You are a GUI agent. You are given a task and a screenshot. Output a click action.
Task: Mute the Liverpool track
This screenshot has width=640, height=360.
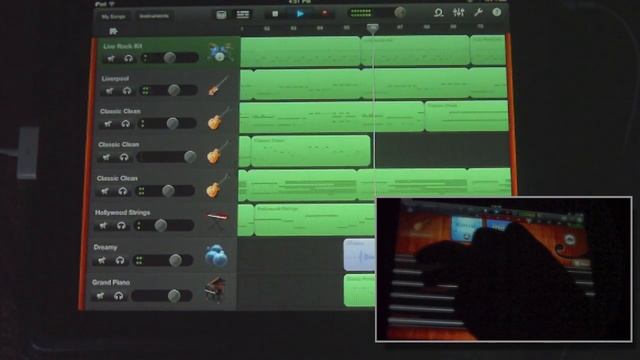click(x=109, y=91)
